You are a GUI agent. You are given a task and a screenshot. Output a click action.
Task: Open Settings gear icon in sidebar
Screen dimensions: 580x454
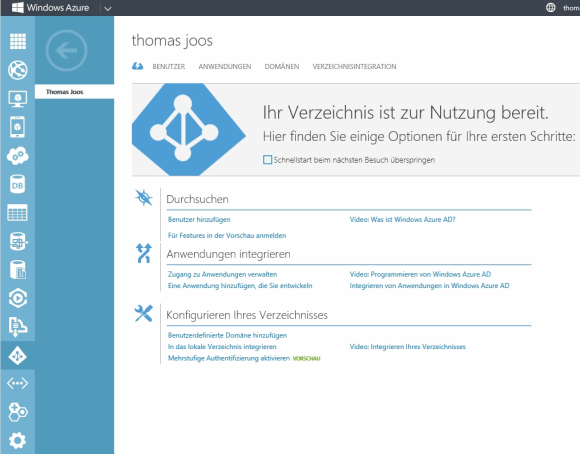tap(18, 440)
